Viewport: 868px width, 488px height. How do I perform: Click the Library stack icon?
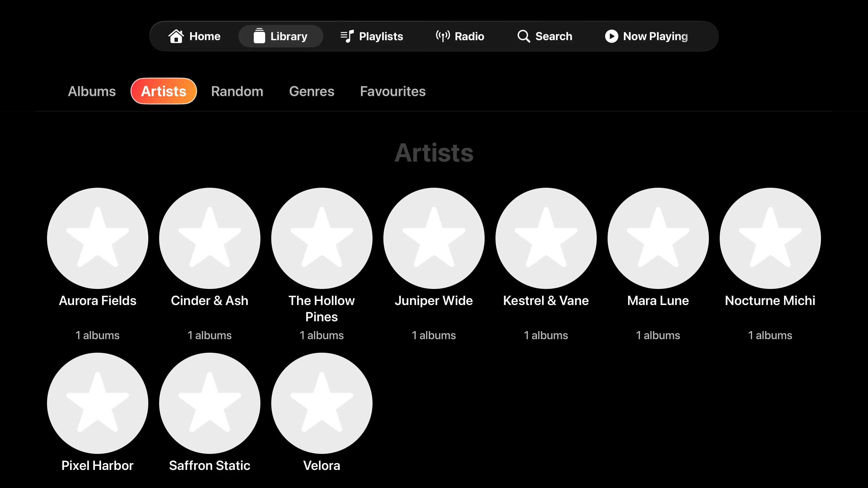[x=259, y=36]
